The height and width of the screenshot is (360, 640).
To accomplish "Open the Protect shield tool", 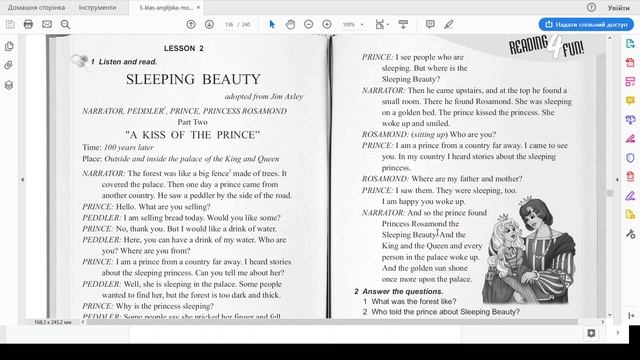I will click(630, 158).
